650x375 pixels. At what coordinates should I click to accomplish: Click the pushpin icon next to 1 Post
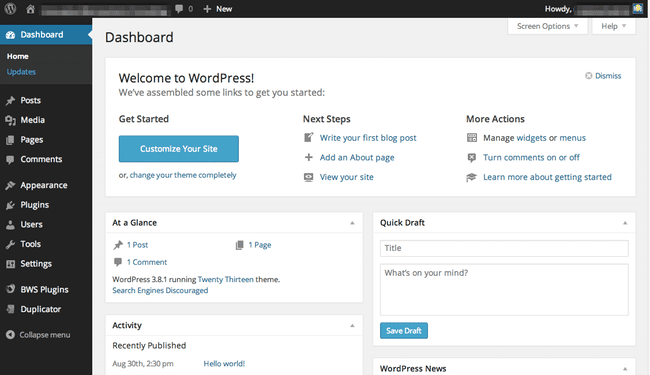[x=118, y=245]
